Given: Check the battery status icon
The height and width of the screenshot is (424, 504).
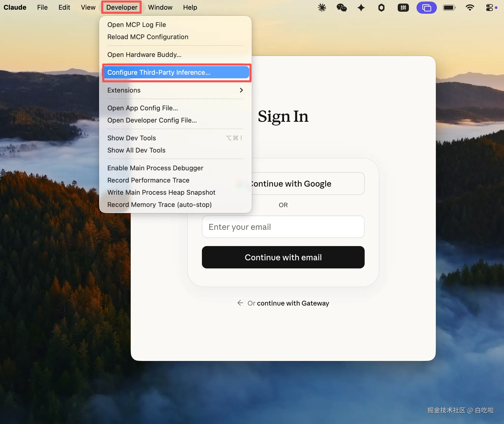Looking at the screenshot, I should 449,8.
